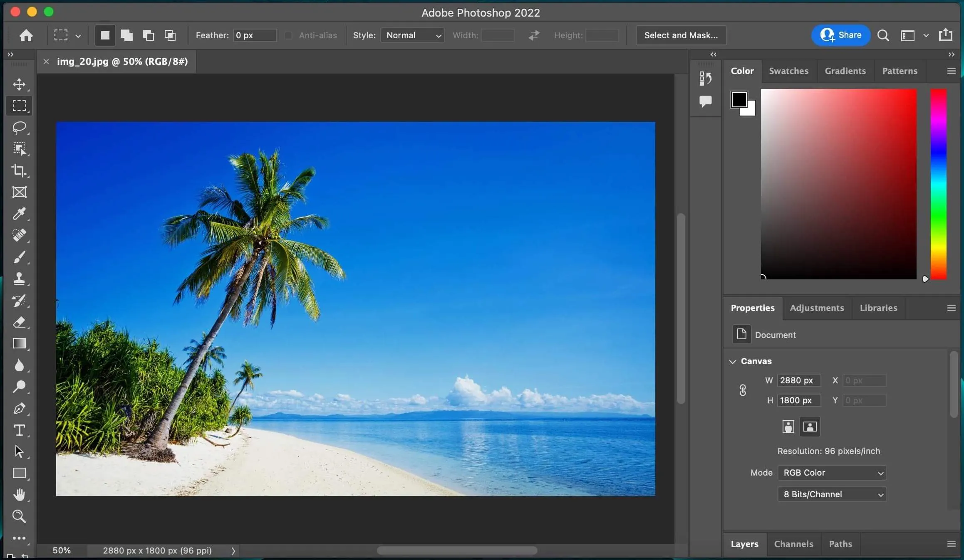
Task: Toggle the canvas dimensions link icon
Action: pos(743,390)
